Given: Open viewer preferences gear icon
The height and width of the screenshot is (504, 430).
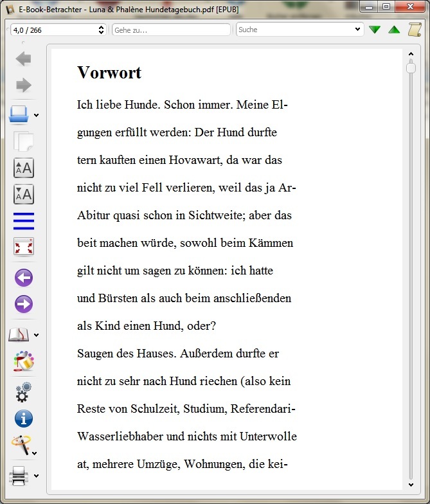Looking at the screenshot, I should pyautogui.click(x=24, y=392).
